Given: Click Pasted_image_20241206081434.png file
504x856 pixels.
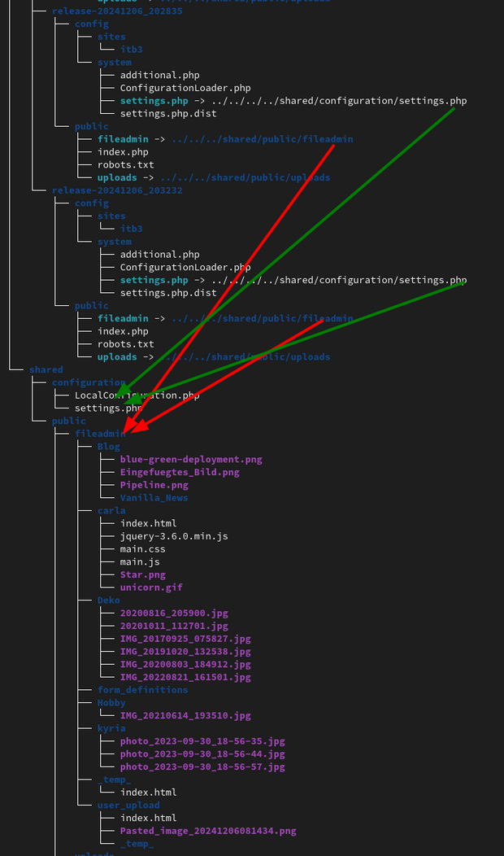Looking at the screenshot, I should tap(208, 831).
